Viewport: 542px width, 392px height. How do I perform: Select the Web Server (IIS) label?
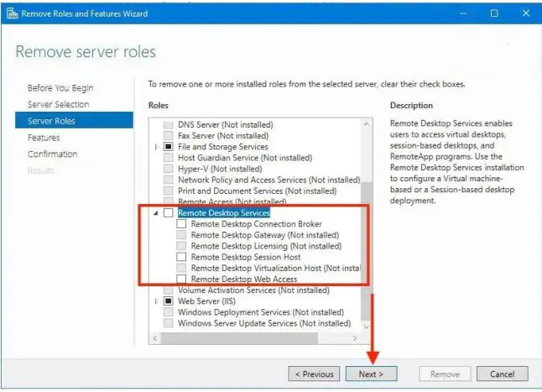(206, 301)
